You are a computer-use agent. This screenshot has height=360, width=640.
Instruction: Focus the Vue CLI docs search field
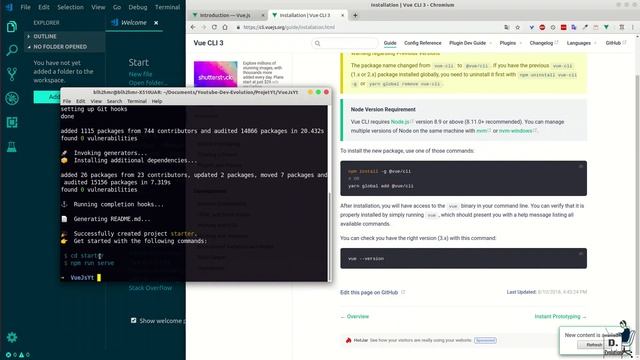(x=345, y=43)
